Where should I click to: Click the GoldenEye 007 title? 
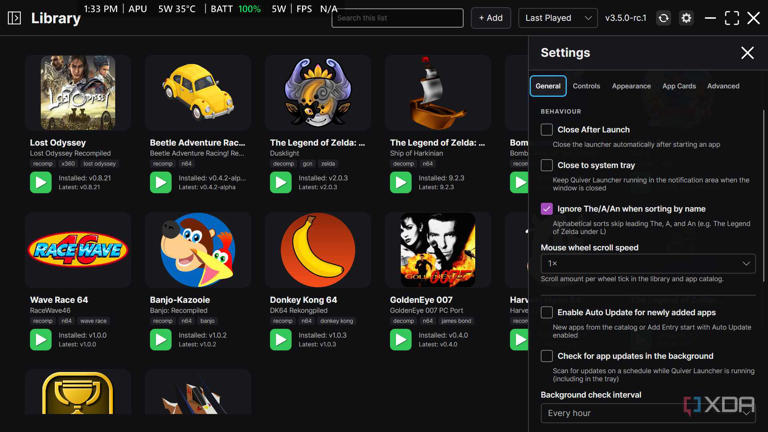(x=421, y=300)
